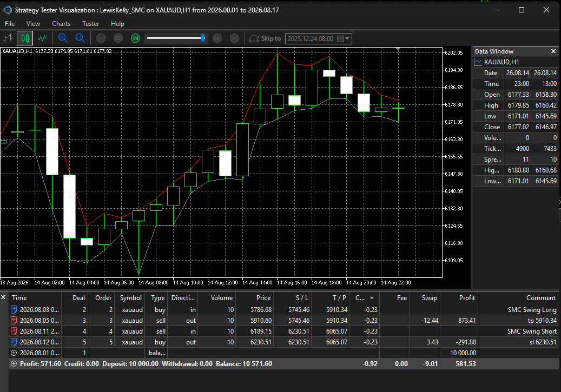This screenshot has height=392, width=561.
Task: Close the trade history toolbox panel
Action: pos(3,297)
